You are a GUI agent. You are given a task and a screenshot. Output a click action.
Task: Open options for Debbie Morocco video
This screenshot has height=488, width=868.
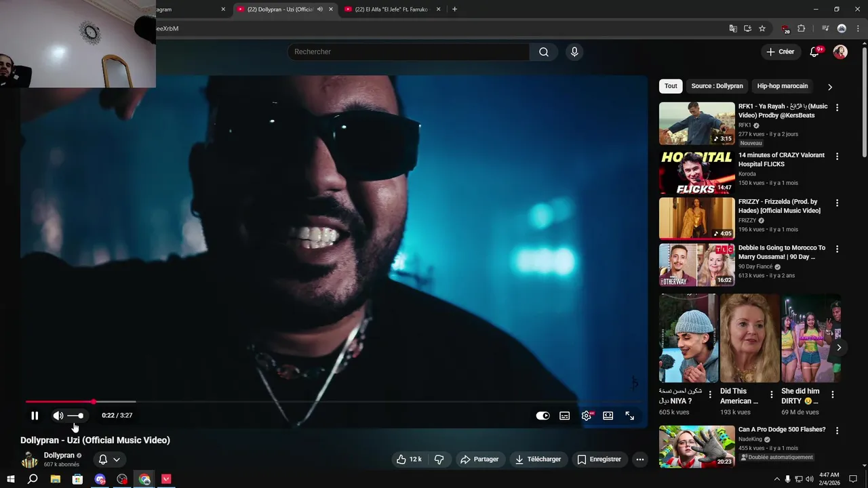837,249
